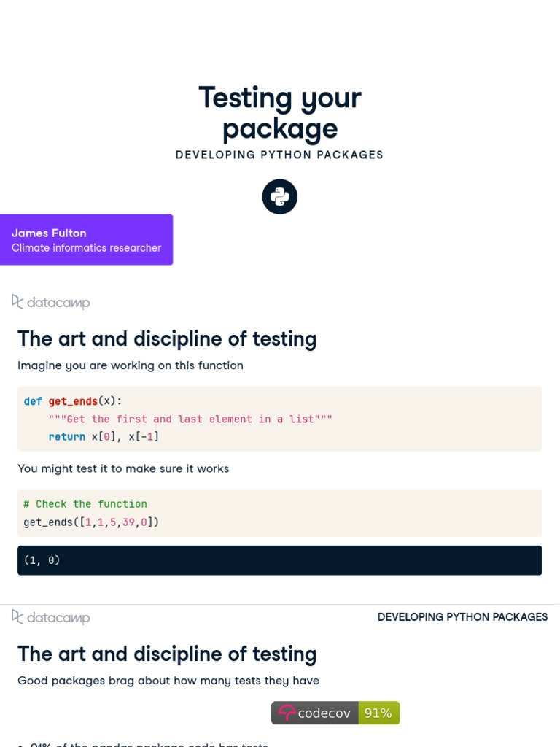Click the right-aligned DEVELOPING PYTHON PACKAGES header
Viewport: 560px width, 747px height.
click(x=462, y=617)
